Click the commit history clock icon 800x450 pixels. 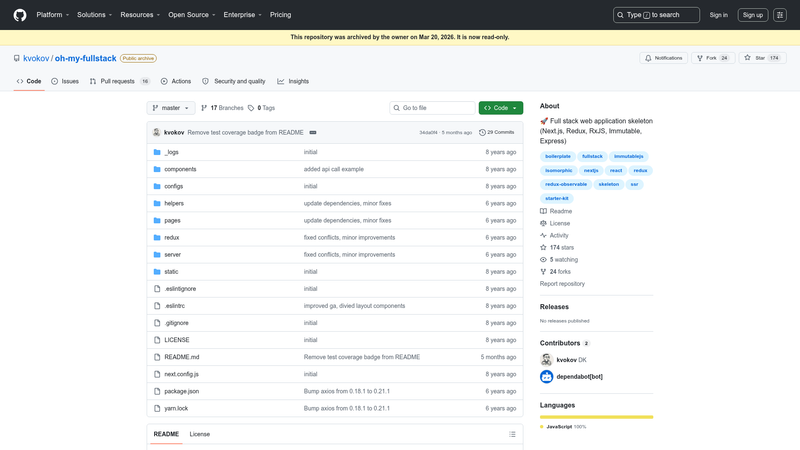tap(482, 132)
